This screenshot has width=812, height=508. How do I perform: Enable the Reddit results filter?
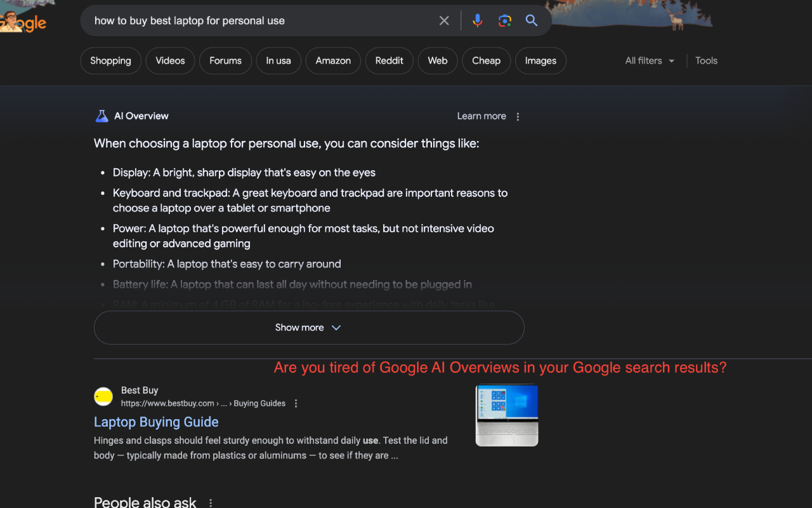(389, 60)
